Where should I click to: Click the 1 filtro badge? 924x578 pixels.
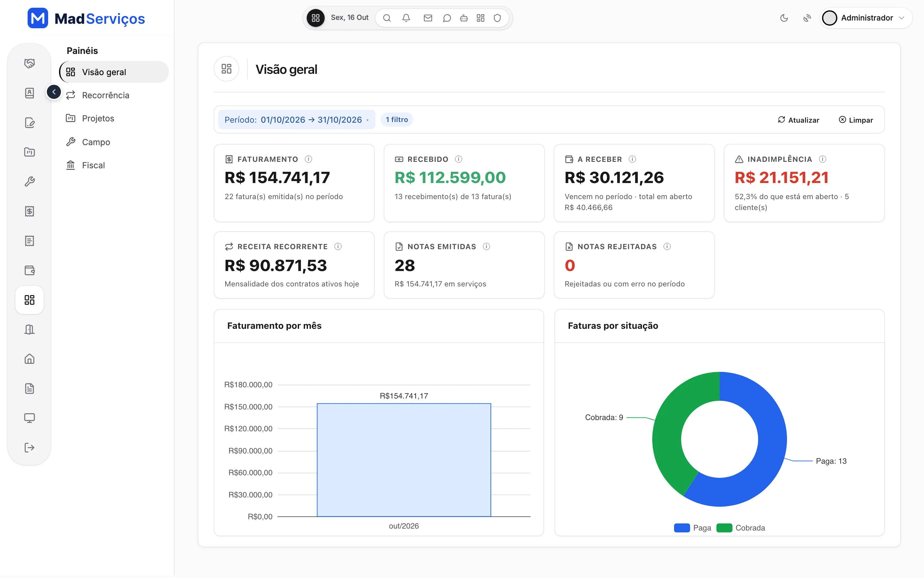click(x=397, y=120)
